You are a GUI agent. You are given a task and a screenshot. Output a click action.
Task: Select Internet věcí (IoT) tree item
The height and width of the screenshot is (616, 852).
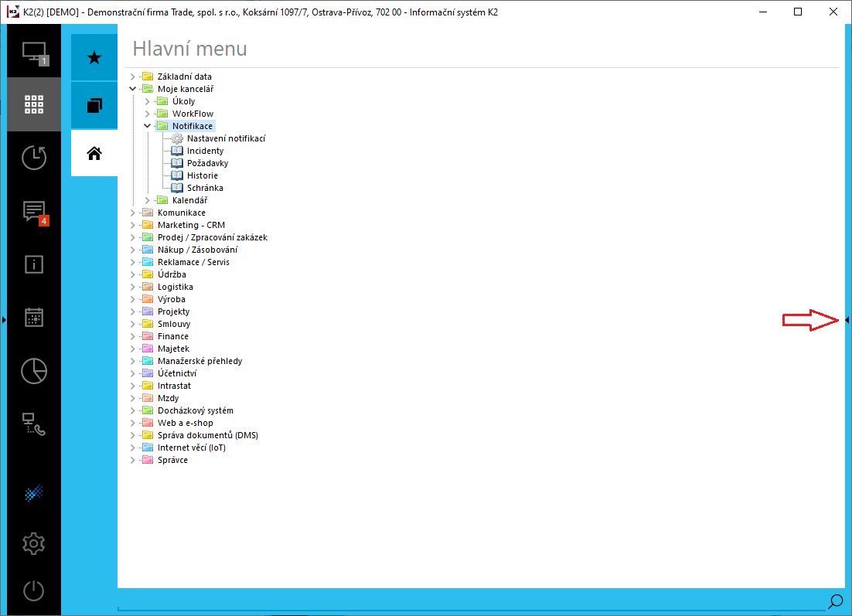(191, 448)
